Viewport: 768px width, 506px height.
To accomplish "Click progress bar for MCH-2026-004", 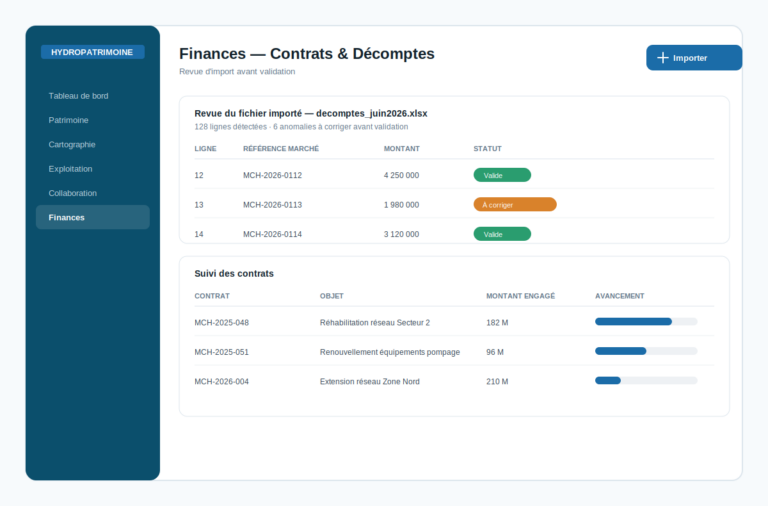I will pos(646,380).
